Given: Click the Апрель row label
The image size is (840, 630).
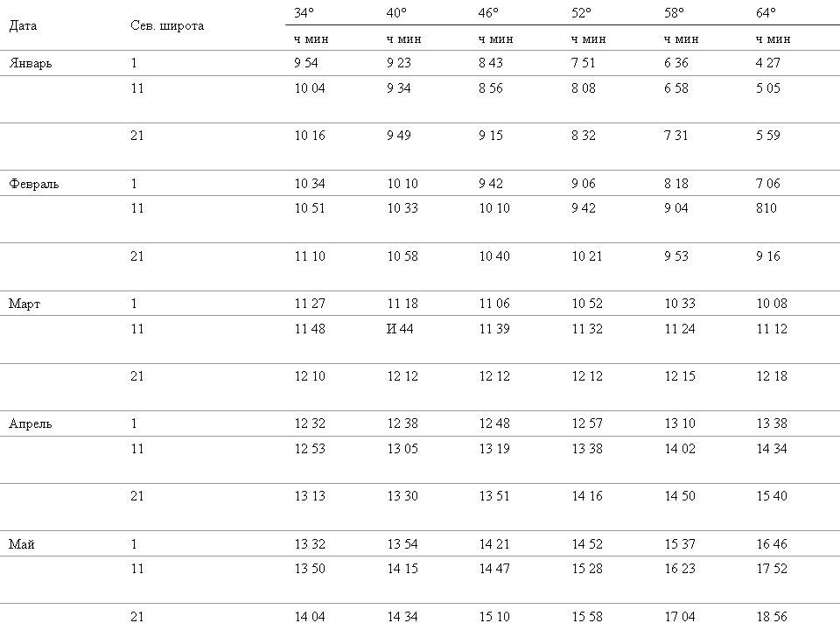Looking at the screenshot, I should [30, 423].
